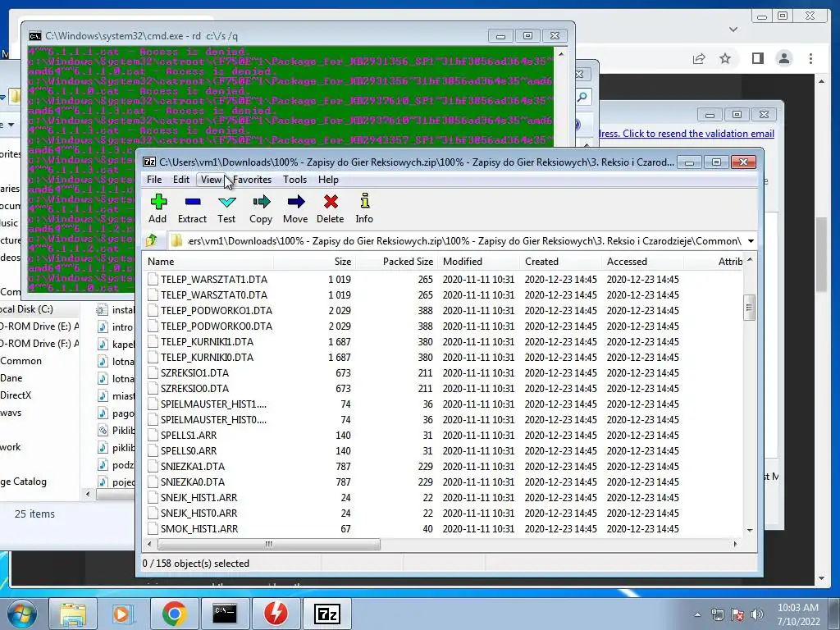Click the scroll down arrow in 7-Zip list
840x630 pixels.
[750, 530]
